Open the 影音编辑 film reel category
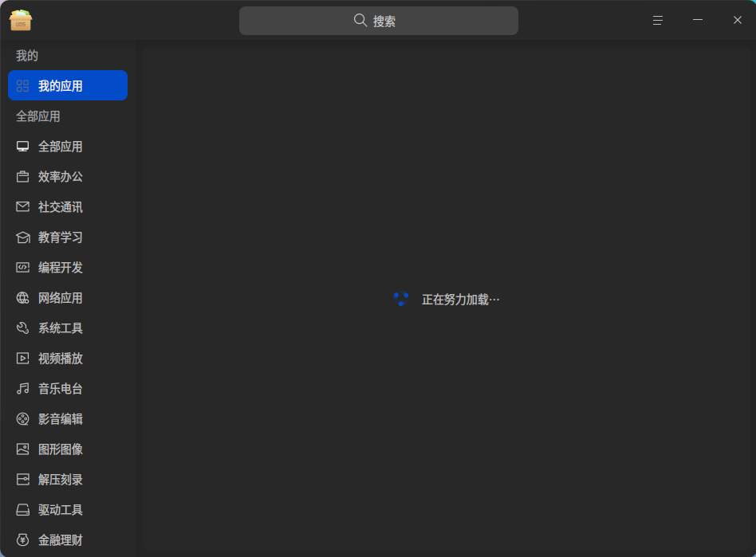Viewport: 756px width, 557px height. pyautogui.click(x=68, y=419)
